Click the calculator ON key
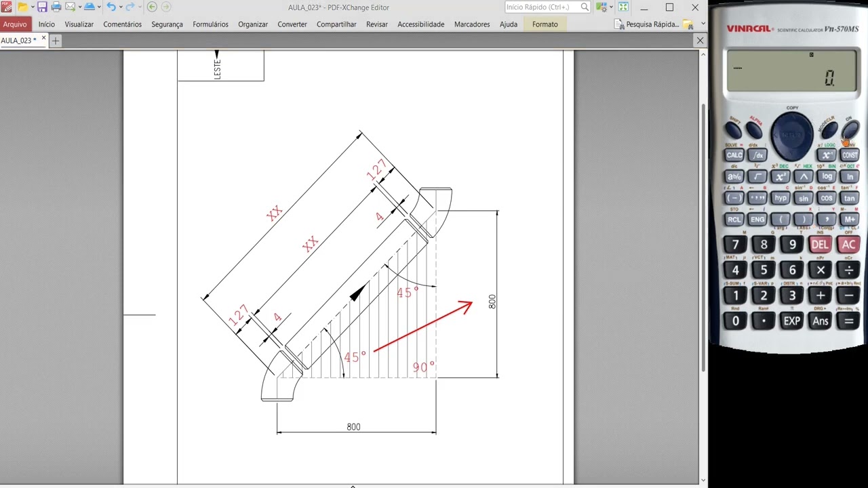 (850, 129)
